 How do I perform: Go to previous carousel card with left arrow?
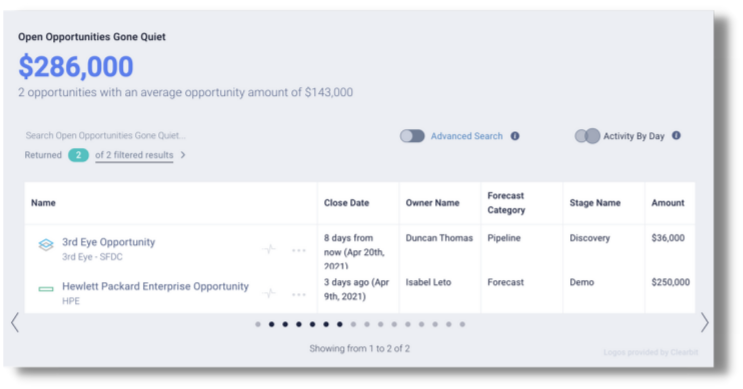pos(15,323)
